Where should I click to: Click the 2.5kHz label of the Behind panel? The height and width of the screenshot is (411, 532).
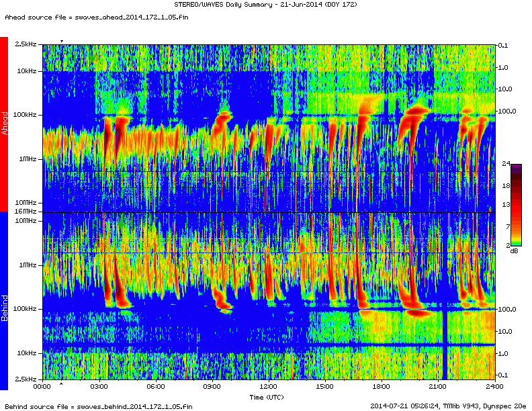[x=26, y=379]
